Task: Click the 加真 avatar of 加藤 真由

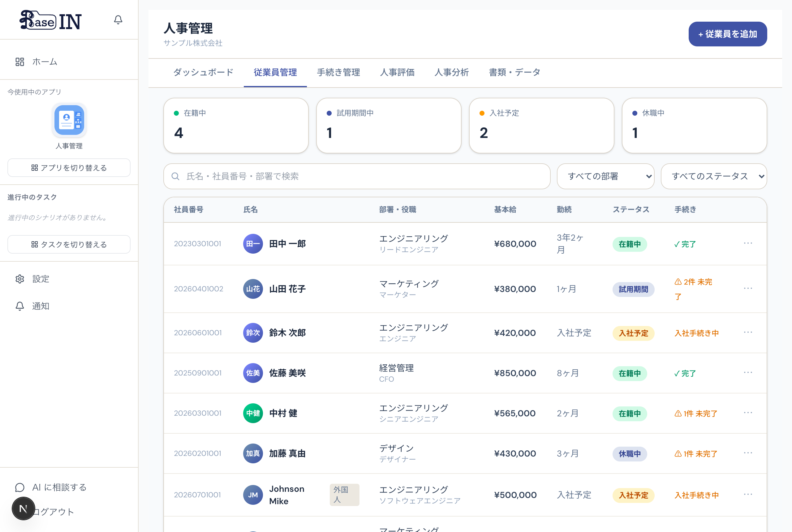Action: click(253, 453)
